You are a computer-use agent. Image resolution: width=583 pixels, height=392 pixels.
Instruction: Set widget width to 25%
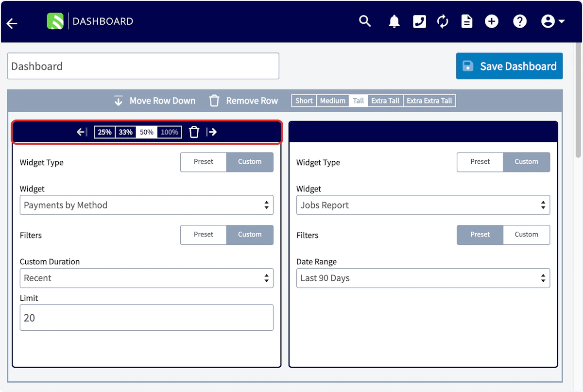tap(104, 132)
